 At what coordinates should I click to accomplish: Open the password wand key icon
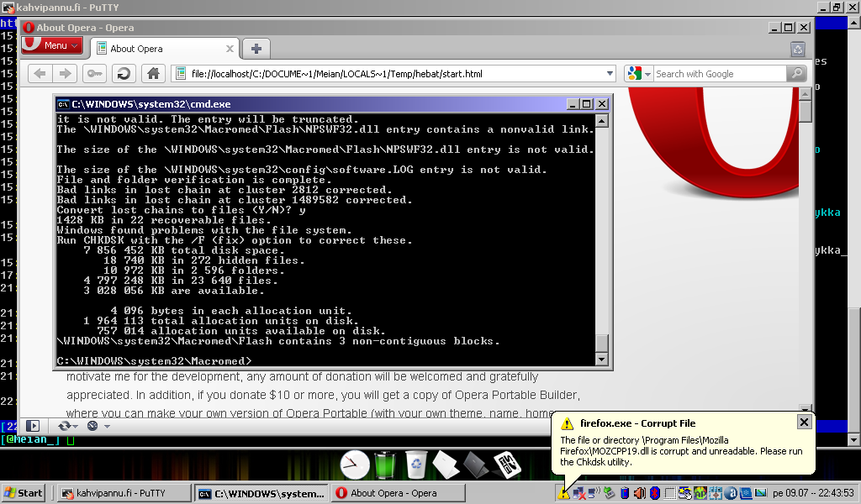coord(94,74)
